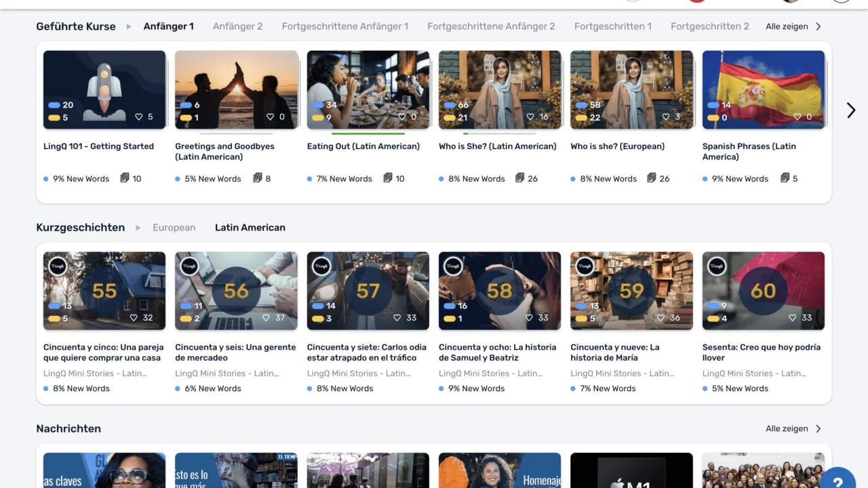Open Cincuenta y seis: Una gerente de mercadeo
The width and height of the screenshot is (868, 488).
point(235,352)
